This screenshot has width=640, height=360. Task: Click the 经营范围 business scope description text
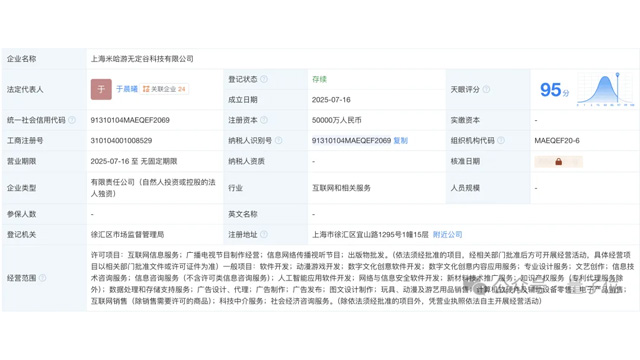362,278
